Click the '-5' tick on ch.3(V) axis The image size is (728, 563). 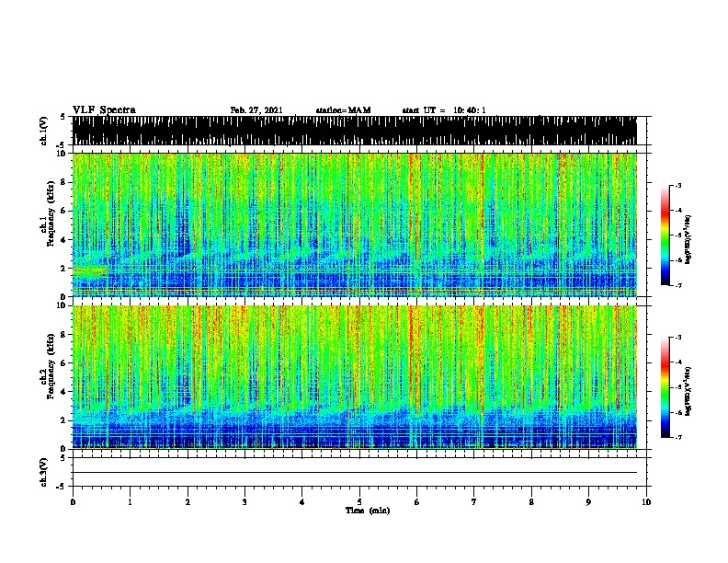tap(62, 487)
